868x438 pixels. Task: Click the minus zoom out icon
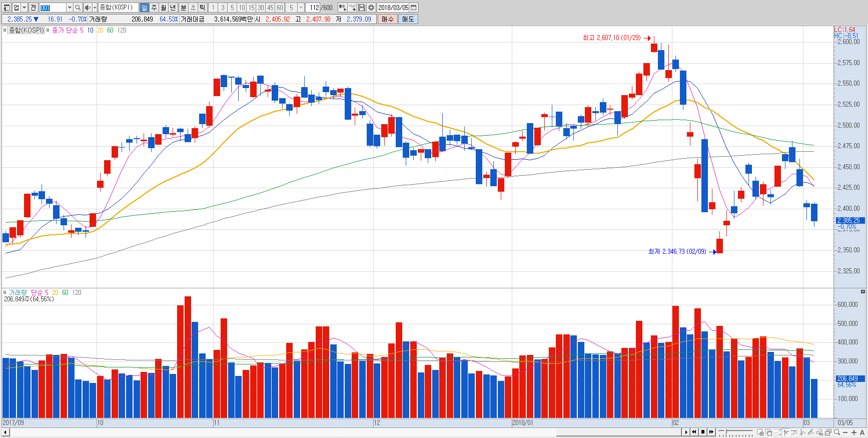coord(845,432)
